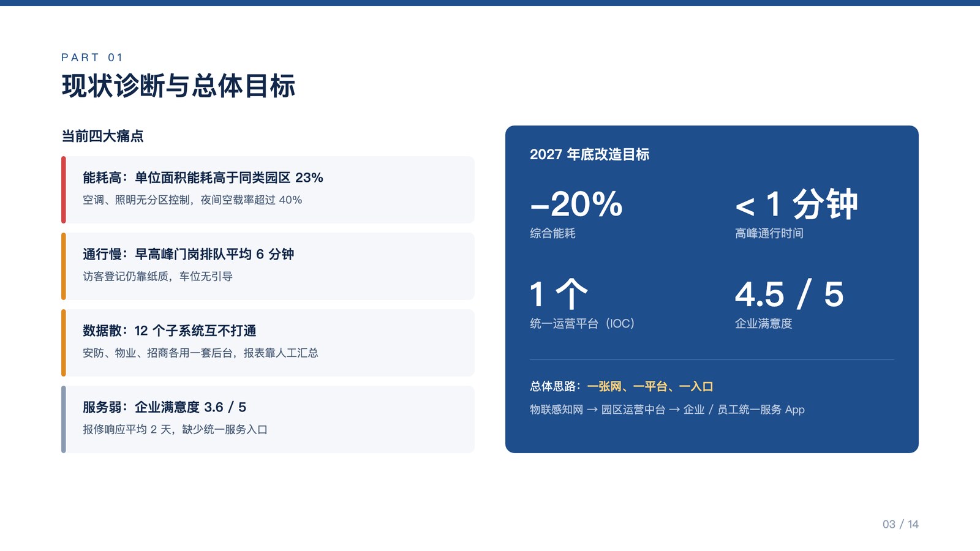980x551 pixels.
Task: Click the 安防、物业、招商 description line
Action: [200, 353]
